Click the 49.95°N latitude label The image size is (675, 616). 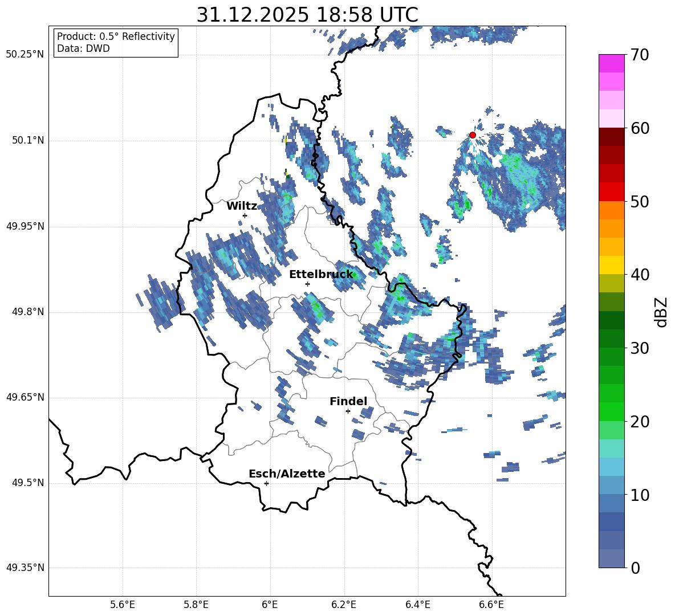[25, 226]
